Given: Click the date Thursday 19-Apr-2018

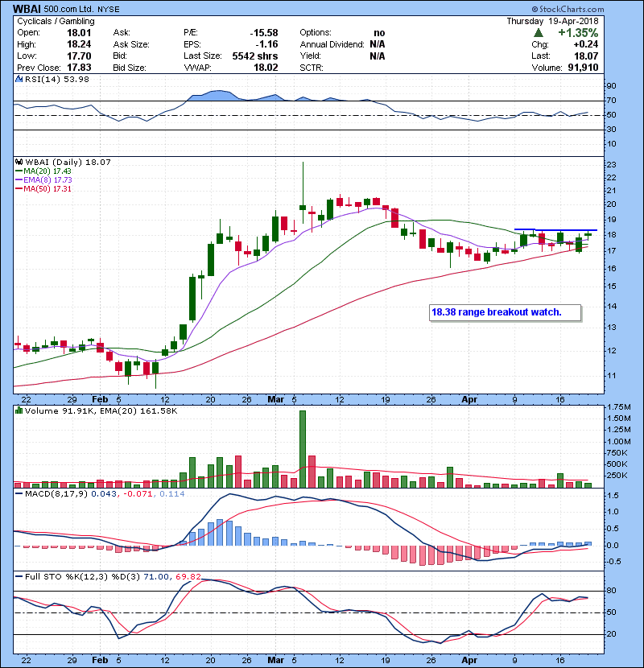Looking at the screenshot, I should (552, 21).
